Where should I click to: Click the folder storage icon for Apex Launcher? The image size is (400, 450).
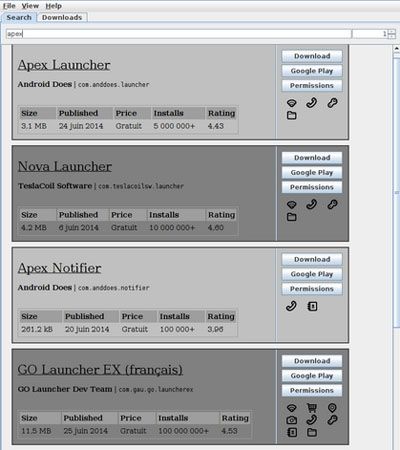coord(292,116)
